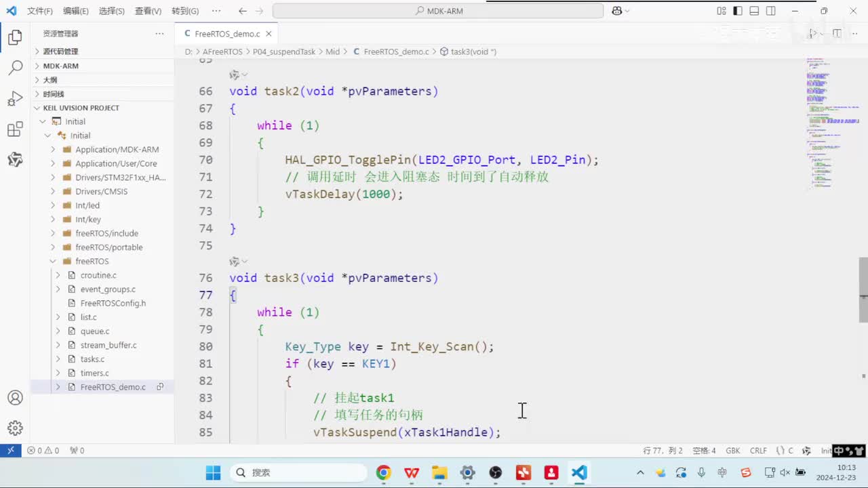Open the 文件(F) menu

click(x=40, y=11)
